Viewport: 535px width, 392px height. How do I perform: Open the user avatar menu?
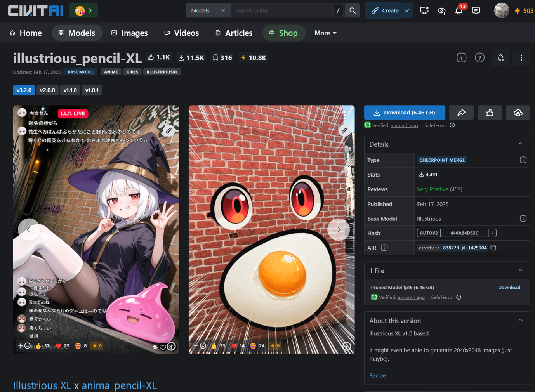pos(501,10)
